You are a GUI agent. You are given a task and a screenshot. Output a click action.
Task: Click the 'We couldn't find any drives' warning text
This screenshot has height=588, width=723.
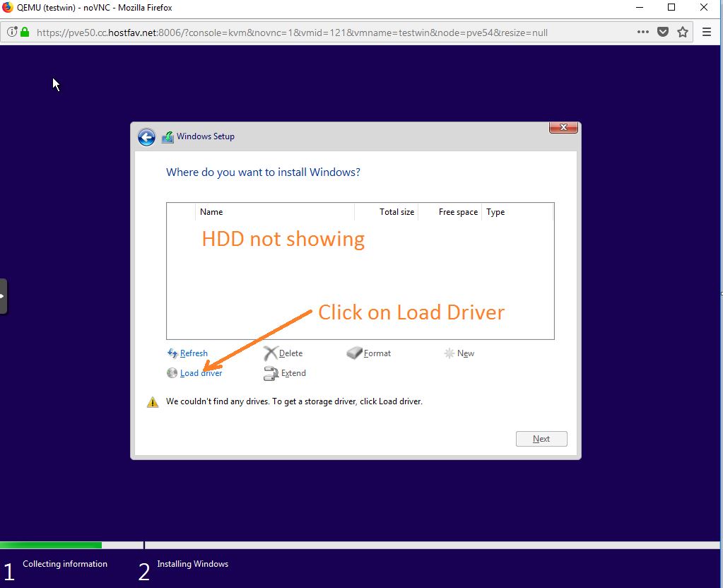294,401
